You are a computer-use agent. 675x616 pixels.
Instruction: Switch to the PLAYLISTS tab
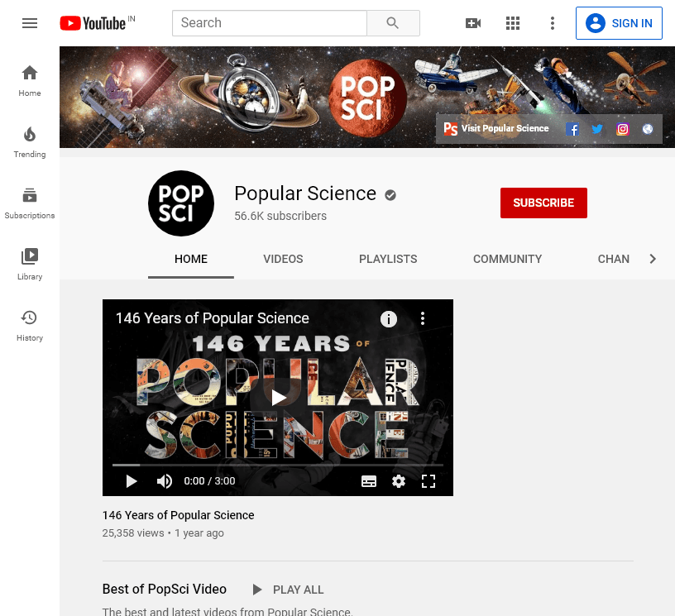[388, 259]
